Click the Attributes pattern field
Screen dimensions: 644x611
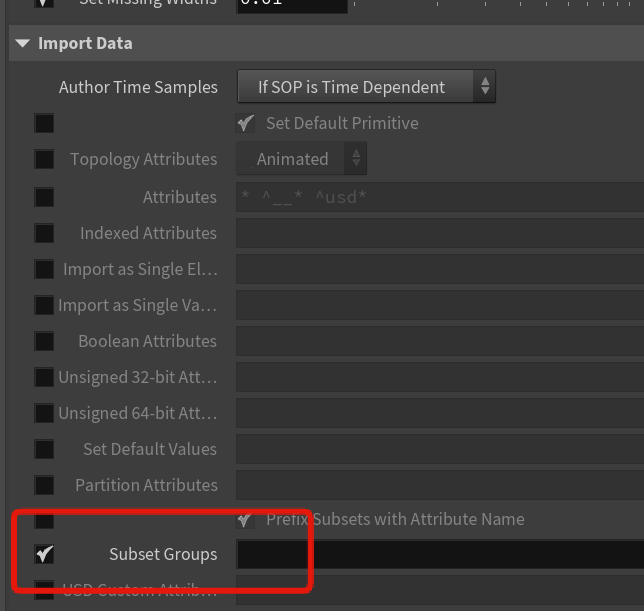440,197
